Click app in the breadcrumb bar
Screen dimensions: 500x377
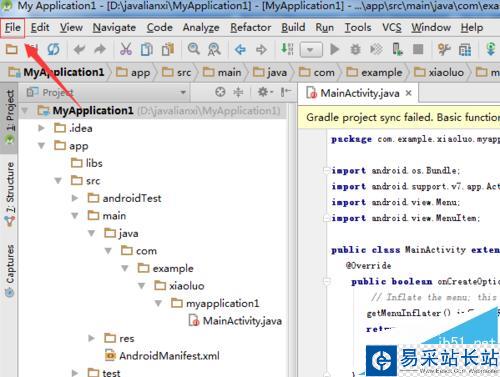coord(133,72)
